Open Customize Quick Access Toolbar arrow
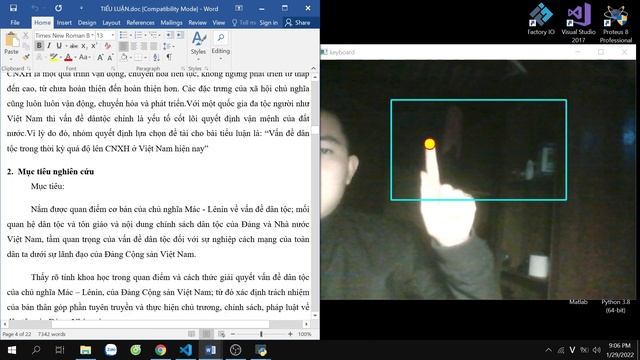 [81, 8]
